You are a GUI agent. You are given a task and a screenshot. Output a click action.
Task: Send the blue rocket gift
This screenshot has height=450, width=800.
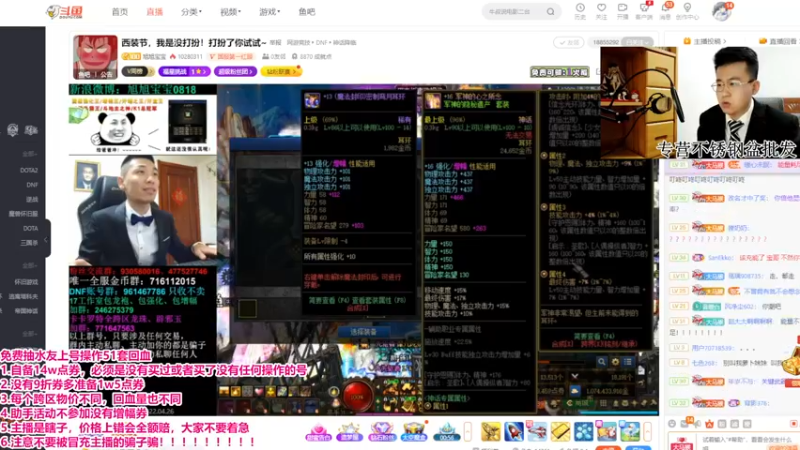(514, 432)
